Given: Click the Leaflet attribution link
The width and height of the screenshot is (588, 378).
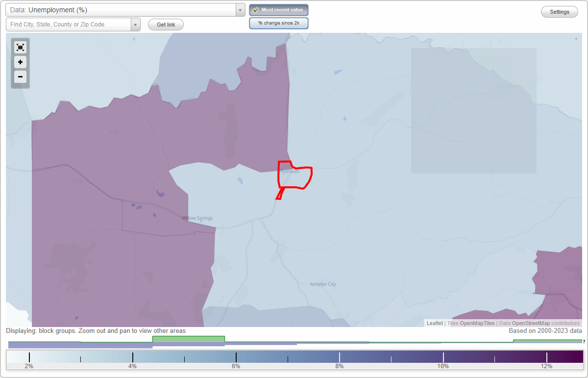Looking at the screenshot, I should click(x=434, y=323).
